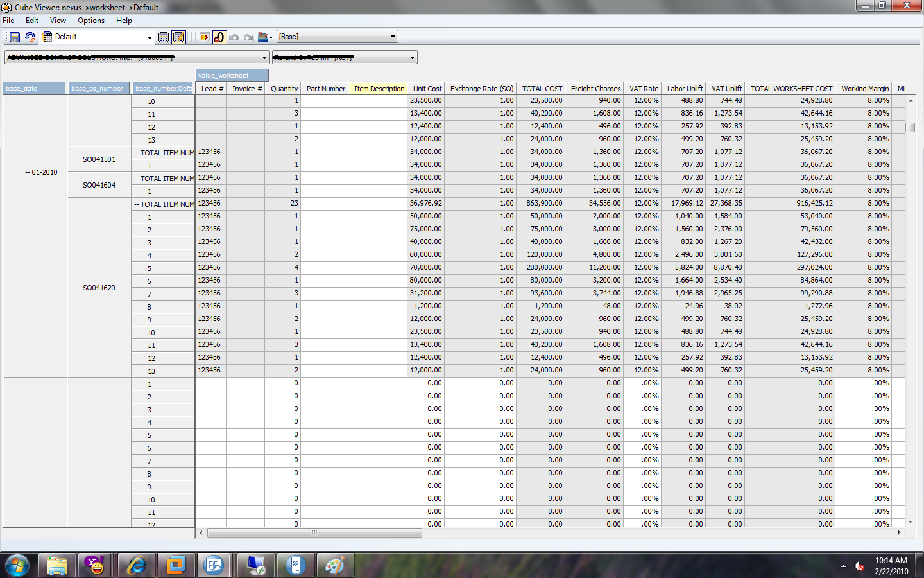Click the Quantity column header

pyautogui.click(x=284, y=89)
